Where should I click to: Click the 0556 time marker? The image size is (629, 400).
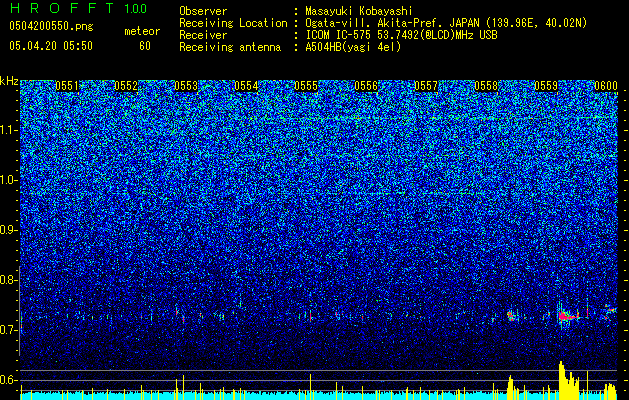tap(366, 86)
